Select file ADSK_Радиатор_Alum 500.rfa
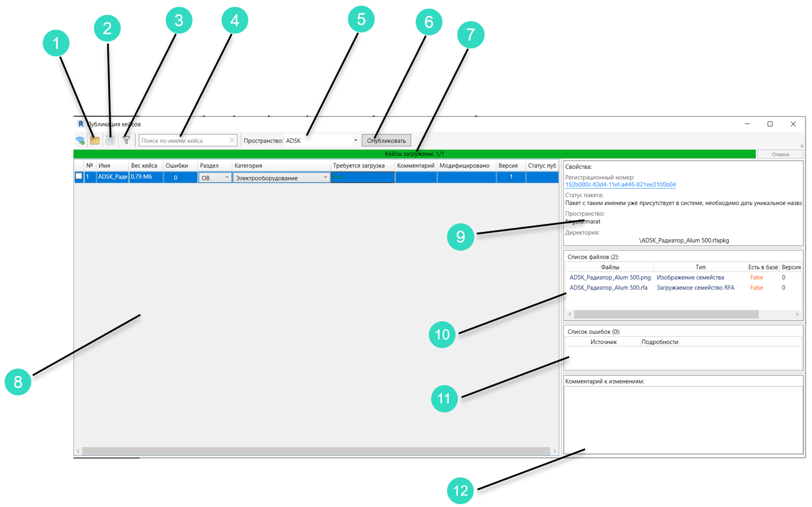 (x=608, y=288)
